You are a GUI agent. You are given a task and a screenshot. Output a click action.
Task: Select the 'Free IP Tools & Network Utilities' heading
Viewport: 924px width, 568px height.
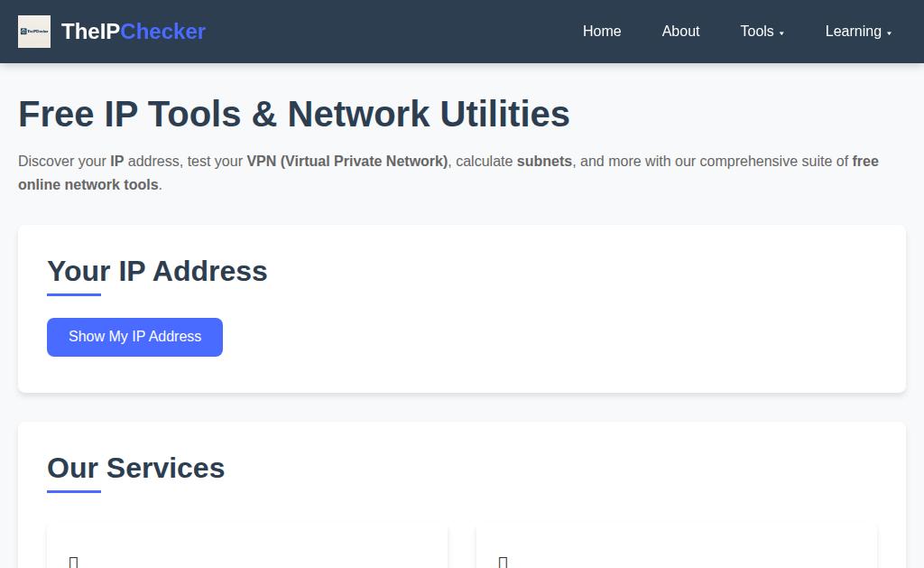tap(294, 114)
